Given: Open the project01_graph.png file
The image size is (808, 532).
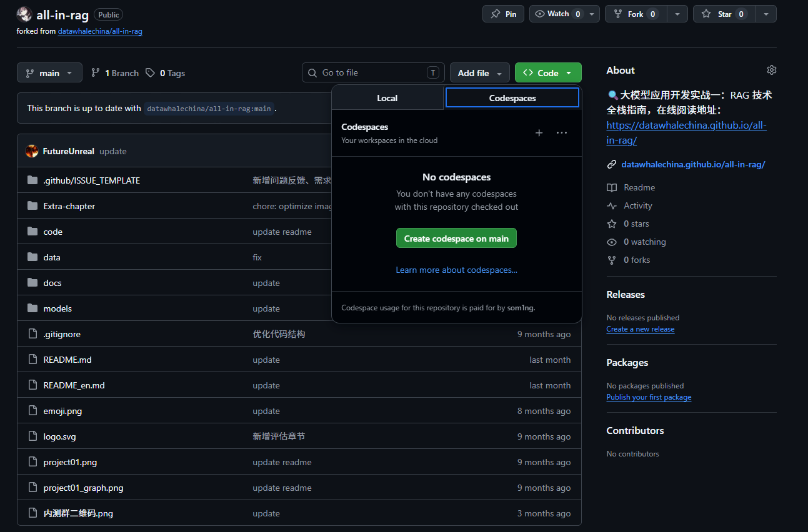Looking at the screenshot, I should [84, 488].
